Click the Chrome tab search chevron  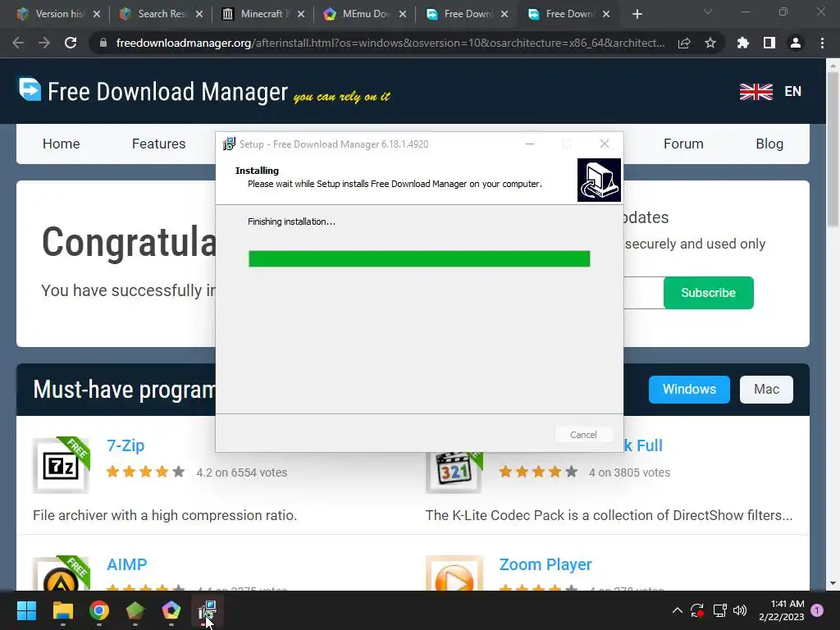pyautogui.click(x=708, y=11)
